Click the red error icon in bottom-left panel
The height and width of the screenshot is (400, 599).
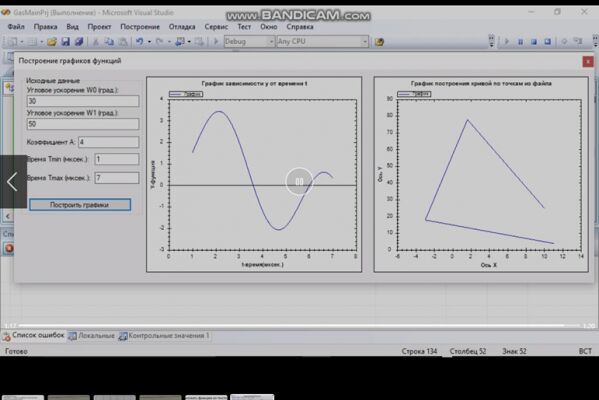(x=9, y=249)
